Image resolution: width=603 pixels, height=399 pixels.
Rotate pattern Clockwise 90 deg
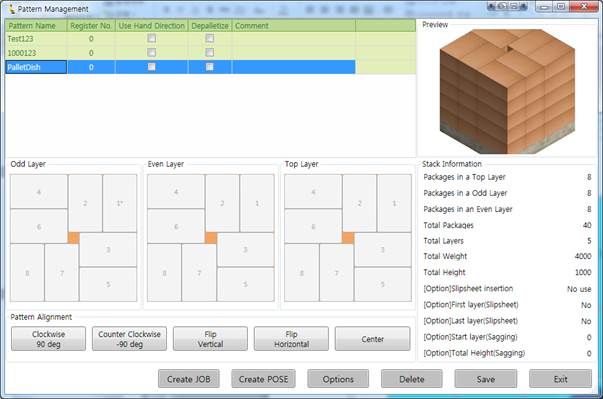(48, 339)
